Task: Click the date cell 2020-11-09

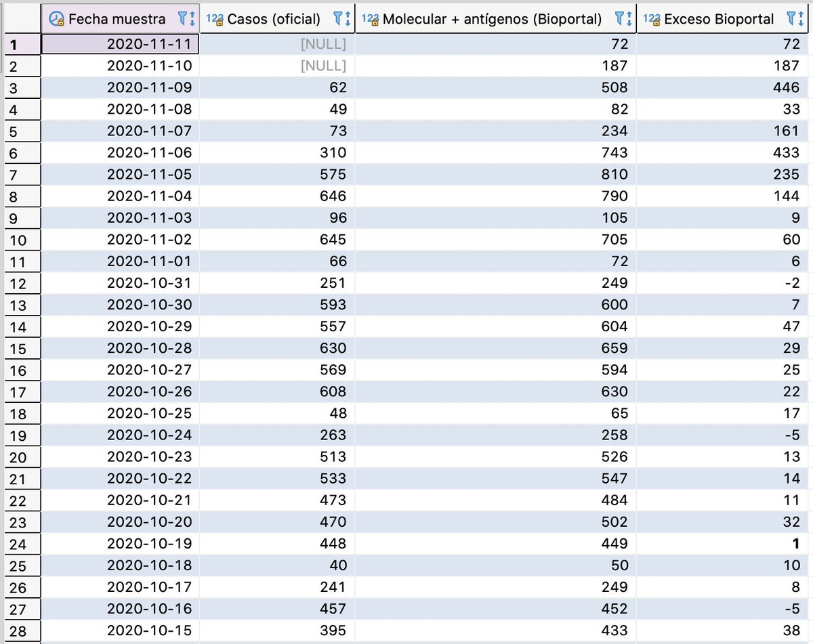Action: point(121,87)
